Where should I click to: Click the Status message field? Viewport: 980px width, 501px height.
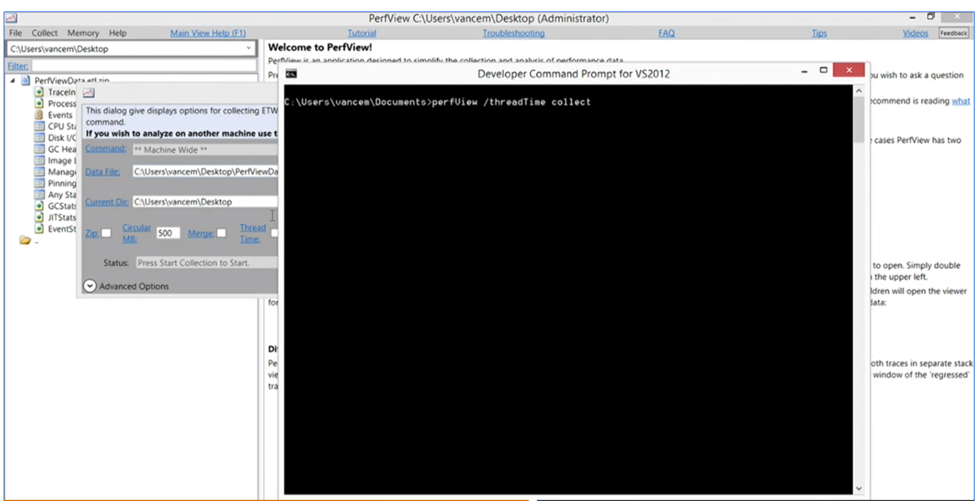pyautogui.click(x=207, y=263)
